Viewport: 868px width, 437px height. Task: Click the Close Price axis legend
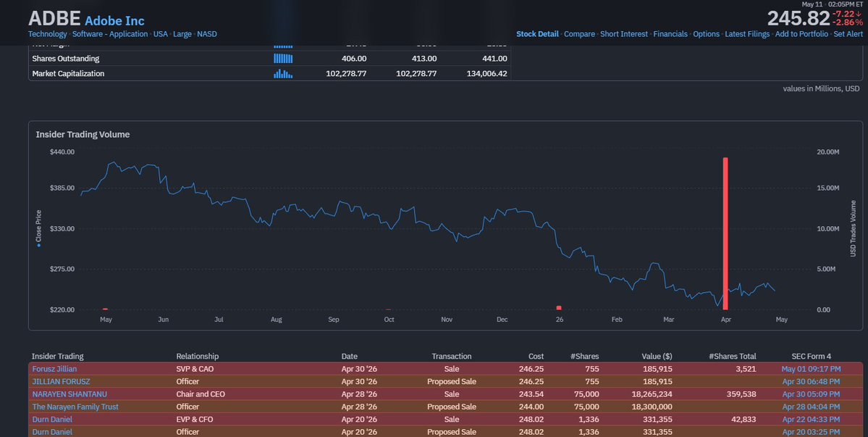pos(39,229)
